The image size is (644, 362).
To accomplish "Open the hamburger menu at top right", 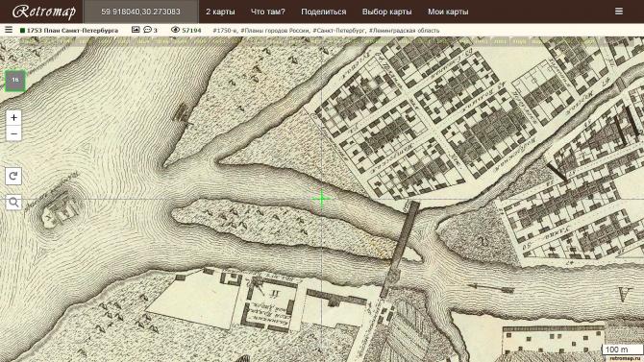I will point(619,12).
